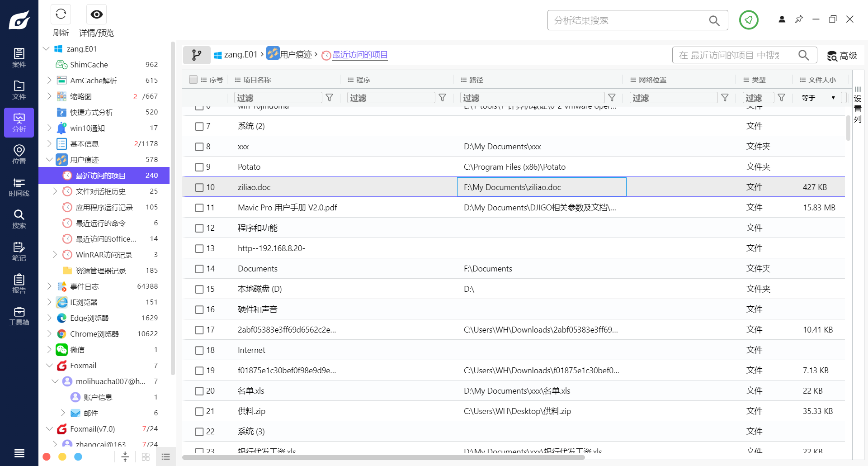Click the filter funnel for 程序 column
This screenshot has width=868, height=466.
(x=443, y=98)
